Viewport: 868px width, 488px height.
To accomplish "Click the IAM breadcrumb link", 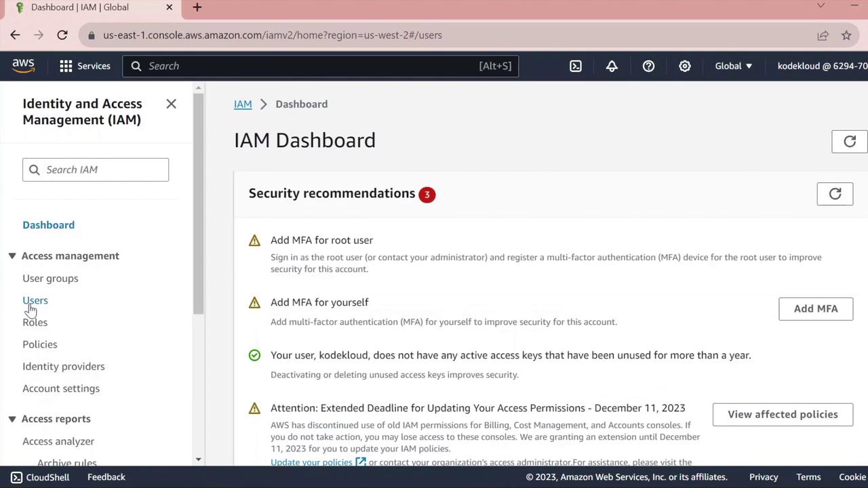I will pos(243,104).
